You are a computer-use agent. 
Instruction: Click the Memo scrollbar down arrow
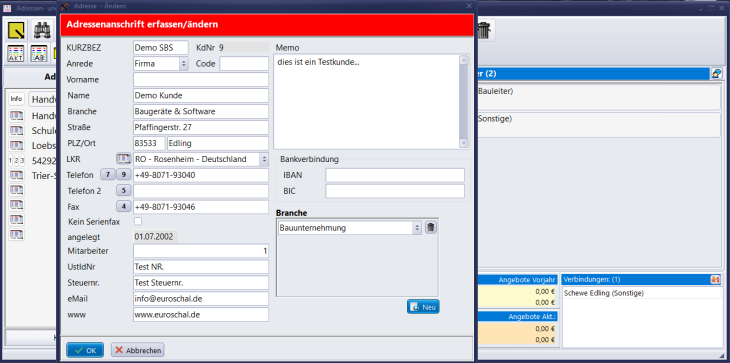pyautogui.click(x=463, y=143)
